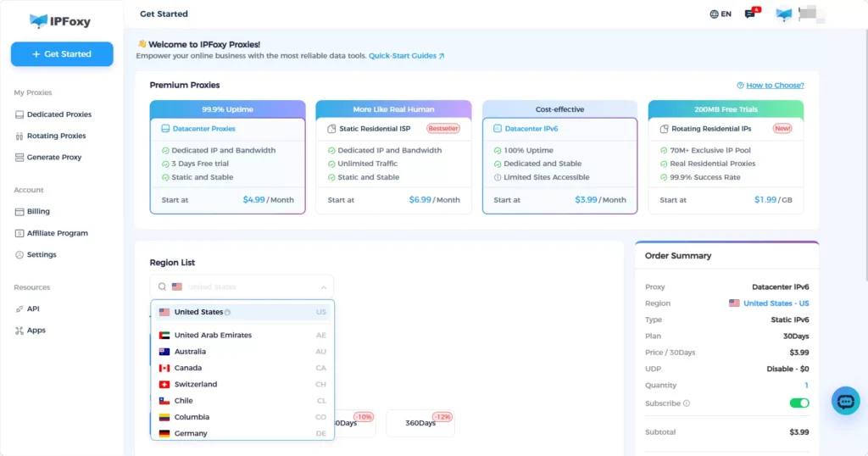Open the messages notification icon
Image resolution: width=868 pixels, height=456 pixels.
(x=750, y=14)
